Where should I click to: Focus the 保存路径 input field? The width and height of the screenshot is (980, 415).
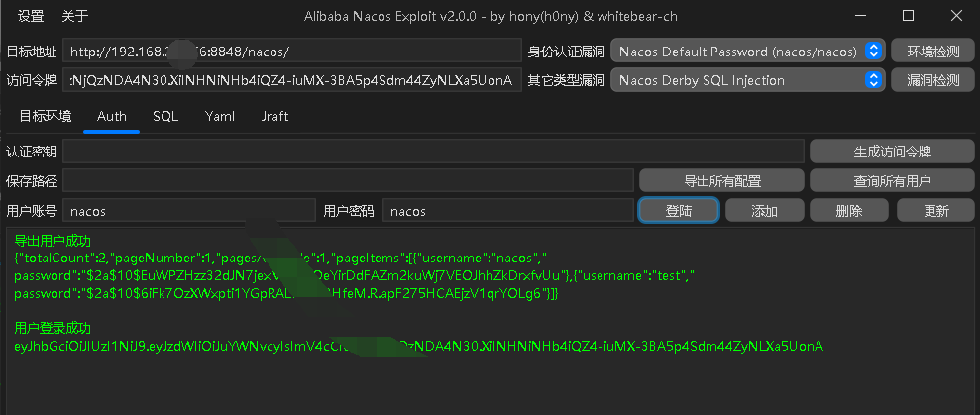coord(348,181)
